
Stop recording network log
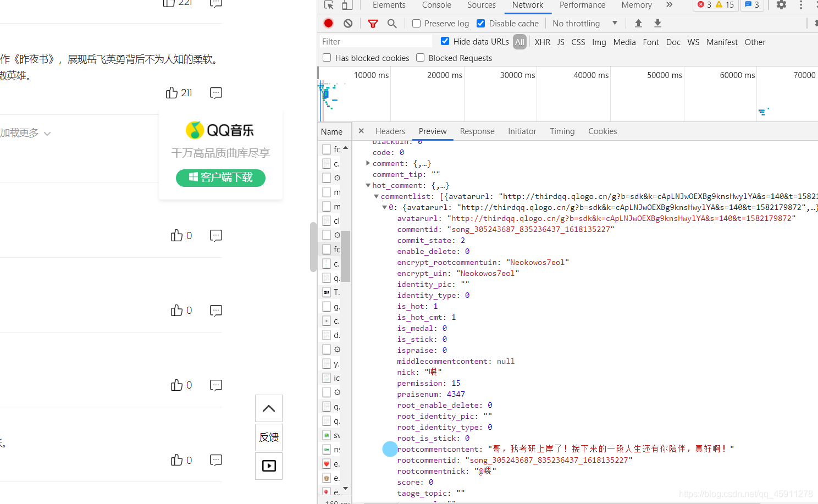pos(328,23)
